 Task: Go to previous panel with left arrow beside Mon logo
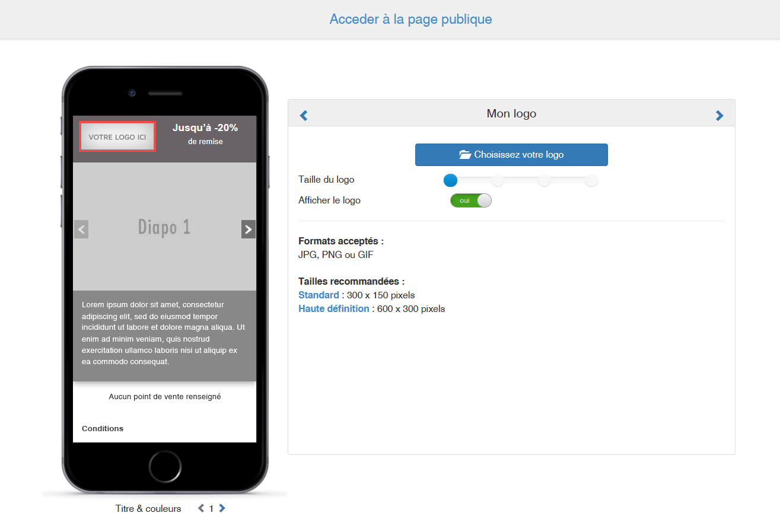tap(304, 116)
